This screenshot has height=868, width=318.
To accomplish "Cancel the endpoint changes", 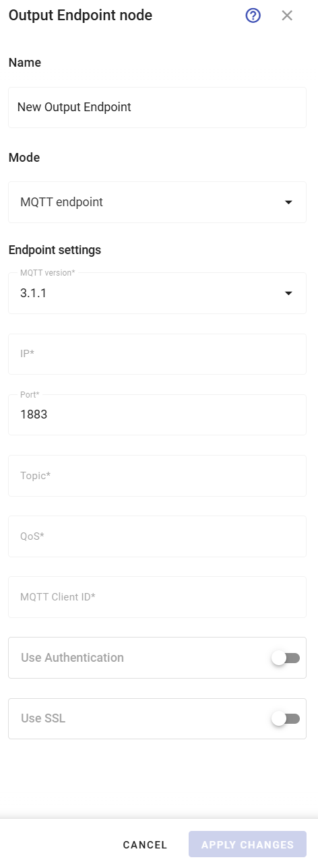I will pyautogui.click(x=145, y=844).
